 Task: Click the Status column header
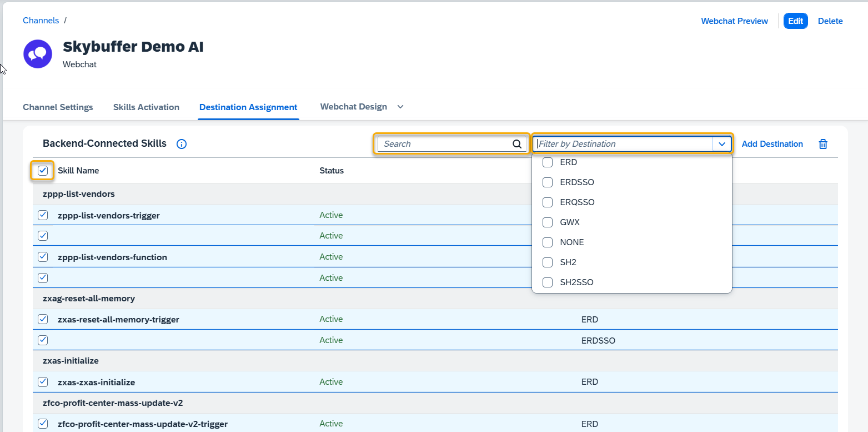[332, 171]
